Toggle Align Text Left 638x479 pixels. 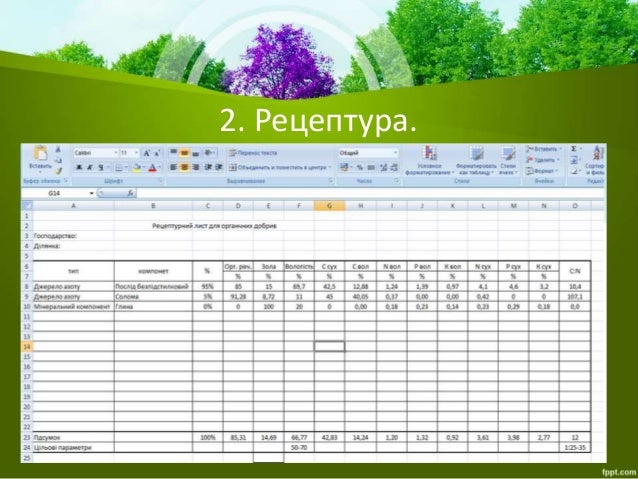[x=174, y=167]
